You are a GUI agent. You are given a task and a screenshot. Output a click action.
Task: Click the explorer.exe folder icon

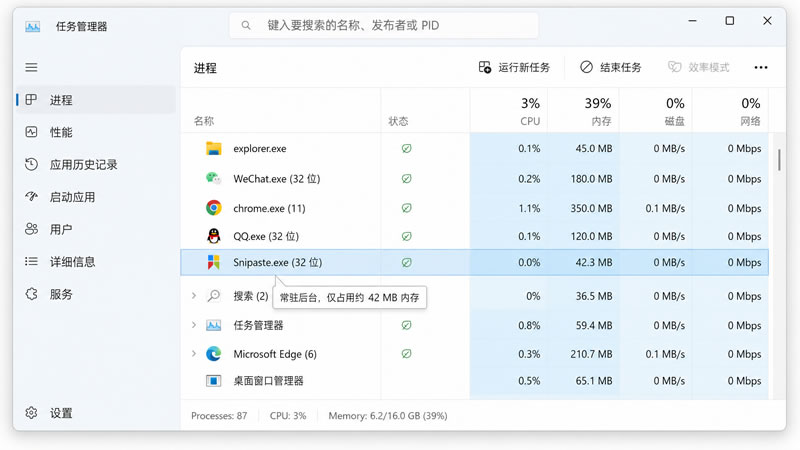[214, 148]
